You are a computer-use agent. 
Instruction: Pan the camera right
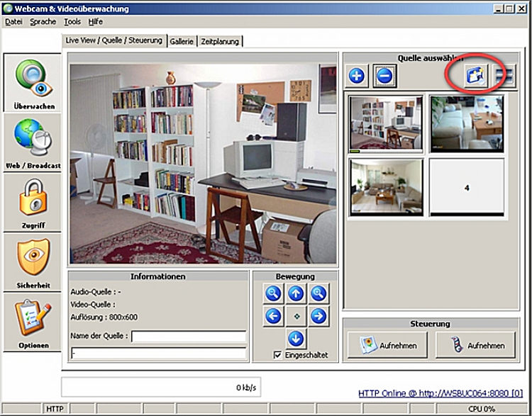click(x=318, y=316)
